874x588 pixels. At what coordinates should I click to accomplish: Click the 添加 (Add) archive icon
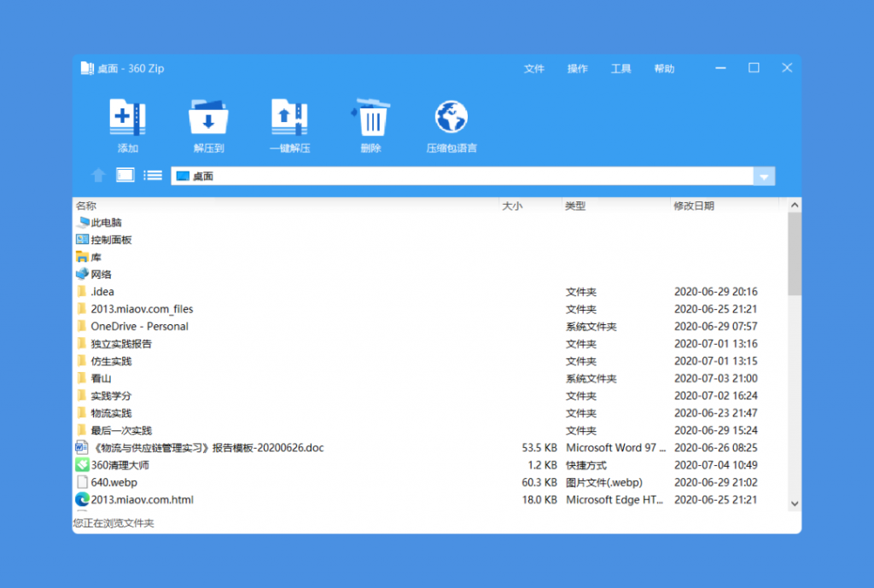(128, 117)
